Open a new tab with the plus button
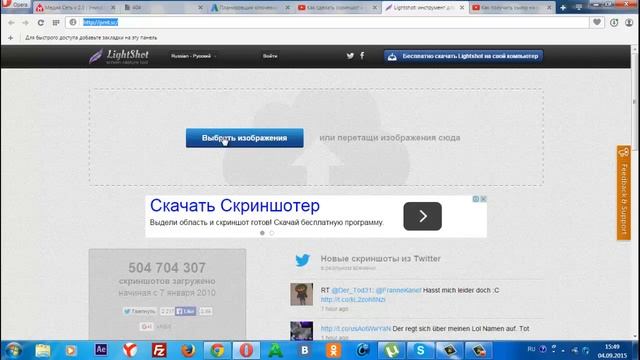Viewport: 640px width, 360px height. (563, 7)
